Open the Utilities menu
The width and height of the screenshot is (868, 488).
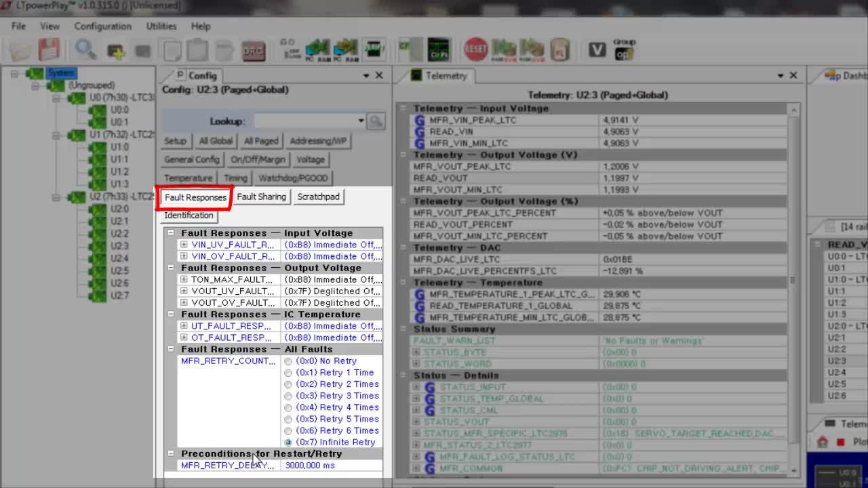[161, 26]
